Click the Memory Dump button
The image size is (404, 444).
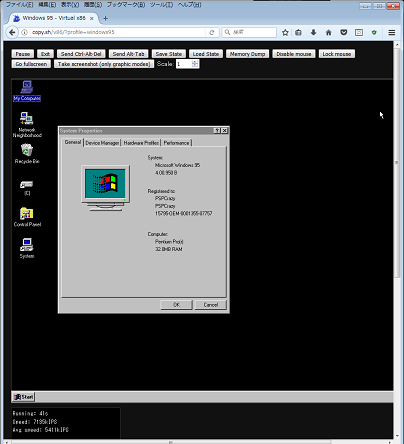[247, 54]
